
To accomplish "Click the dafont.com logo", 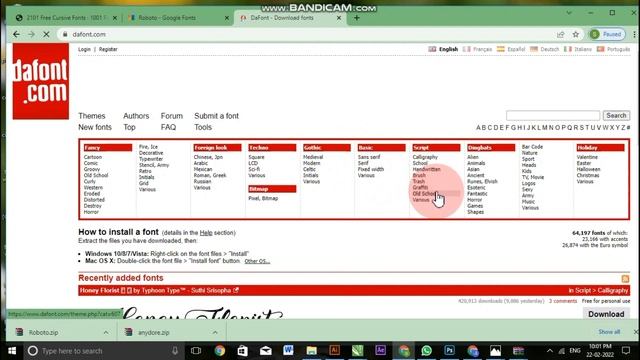I will pos(41,81).
